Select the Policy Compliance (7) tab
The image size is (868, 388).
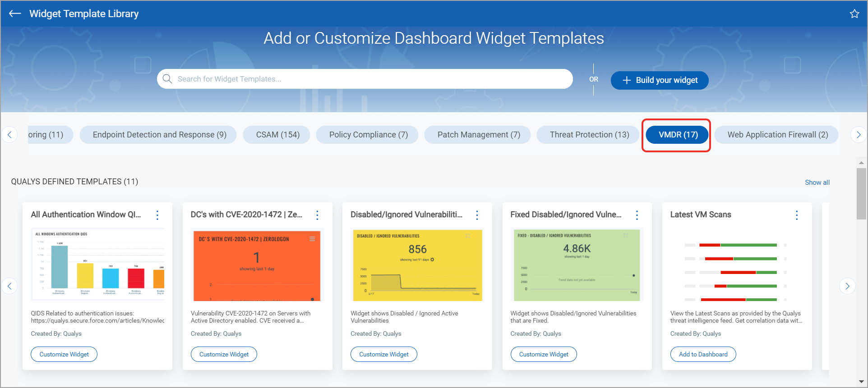pos(367,135)
